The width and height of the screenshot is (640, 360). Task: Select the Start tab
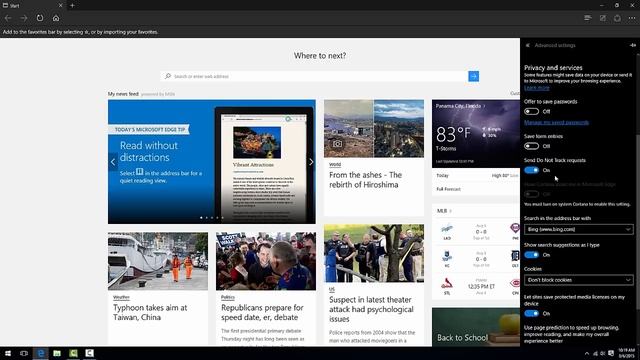pyautogui.click(x=32, y=5)
